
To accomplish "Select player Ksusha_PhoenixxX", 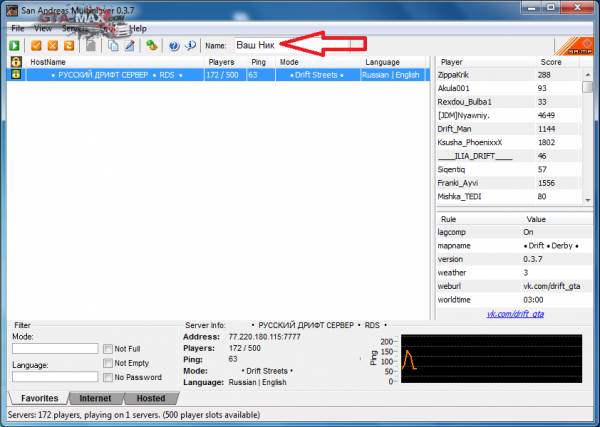I will 509,142.
